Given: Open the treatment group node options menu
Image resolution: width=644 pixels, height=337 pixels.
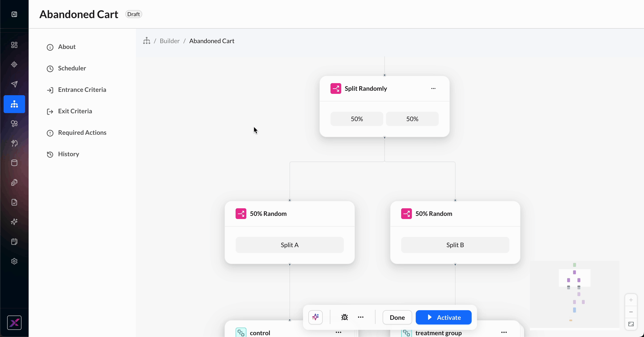Looking at the screenshot, I should (504, 332).
